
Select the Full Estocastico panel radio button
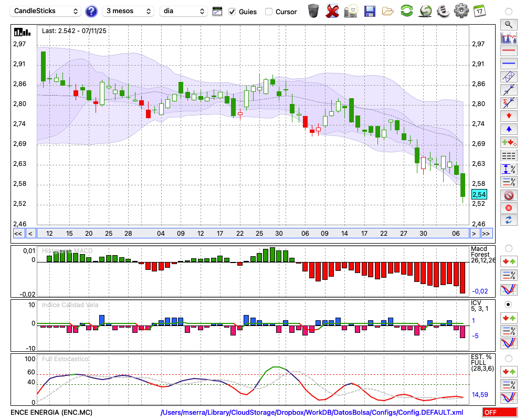click(x=508, y=358)
